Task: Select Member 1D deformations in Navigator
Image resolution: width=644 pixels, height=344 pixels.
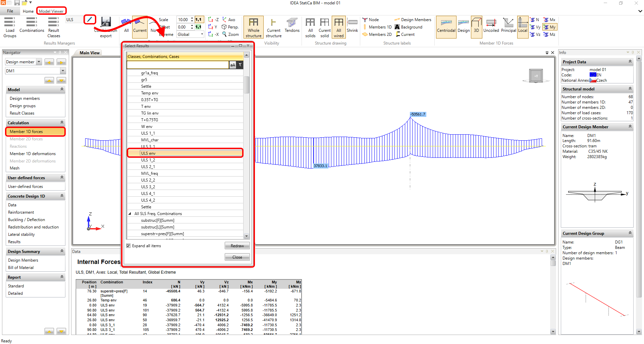Action: (33, 154)
